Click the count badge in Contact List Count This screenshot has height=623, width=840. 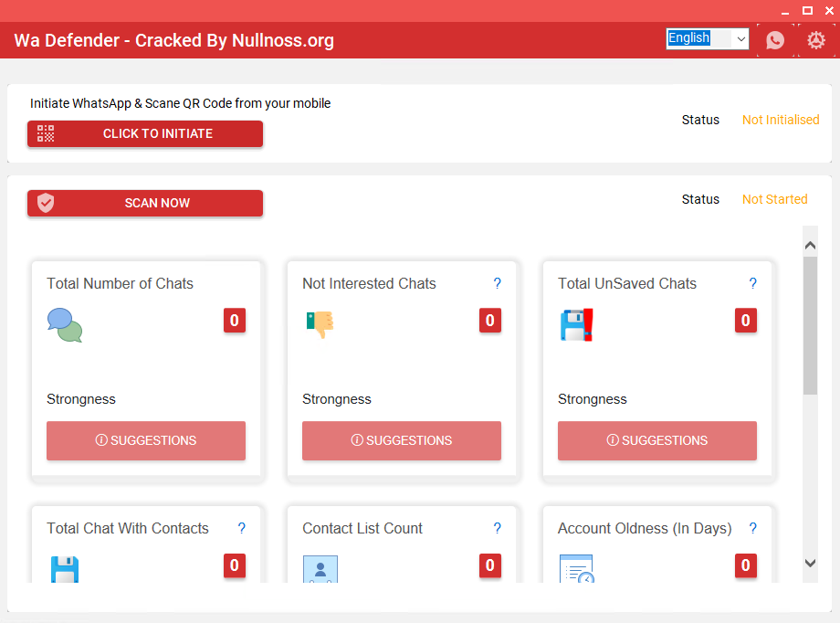tap(490, 565)
